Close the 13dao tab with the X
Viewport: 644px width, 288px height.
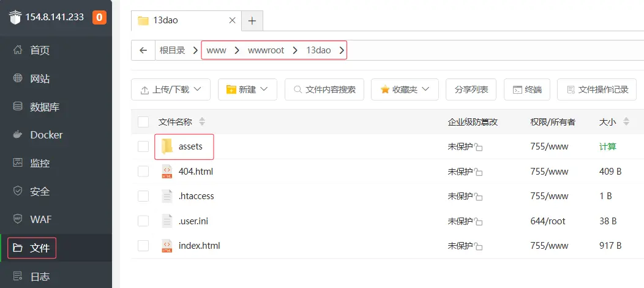pyautogui.click(x=232, y=21)
